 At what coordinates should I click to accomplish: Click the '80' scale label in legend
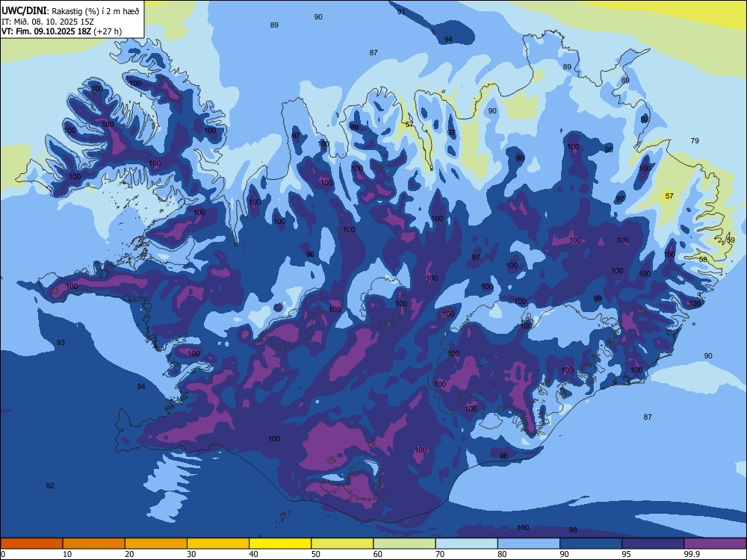click(x=502, y=554)
